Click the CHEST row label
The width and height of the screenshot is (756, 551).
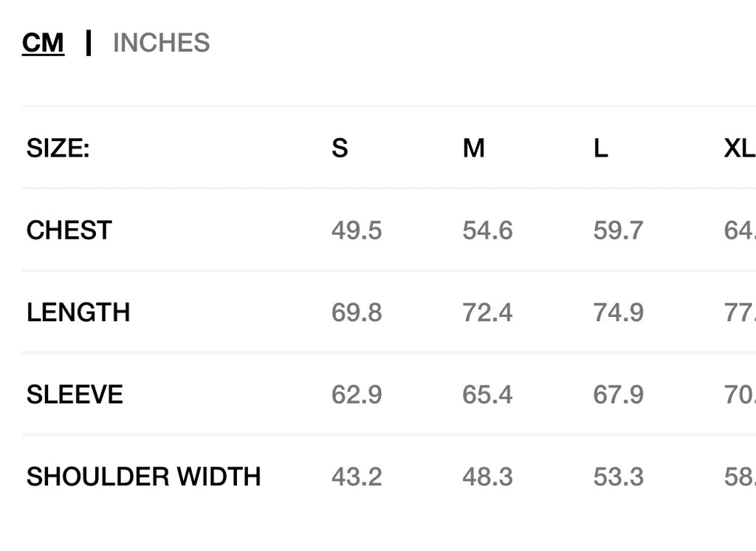[x=69, y=230]
